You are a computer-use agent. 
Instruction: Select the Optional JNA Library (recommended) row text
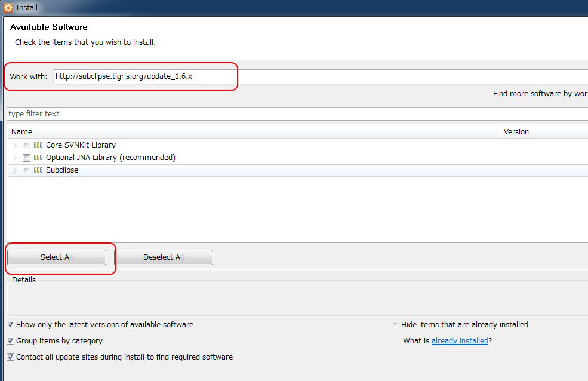tap(110, 158)
